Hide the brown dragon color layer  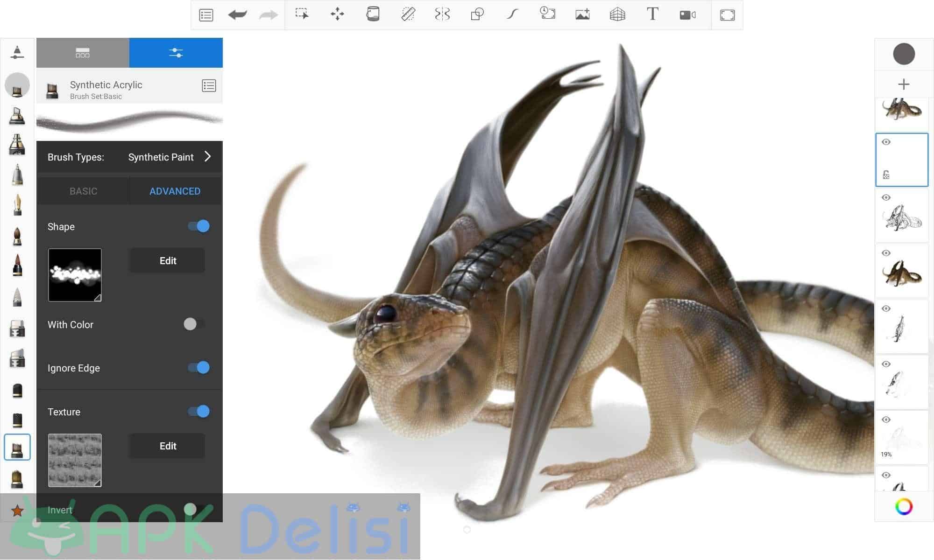tap(886, 253)
